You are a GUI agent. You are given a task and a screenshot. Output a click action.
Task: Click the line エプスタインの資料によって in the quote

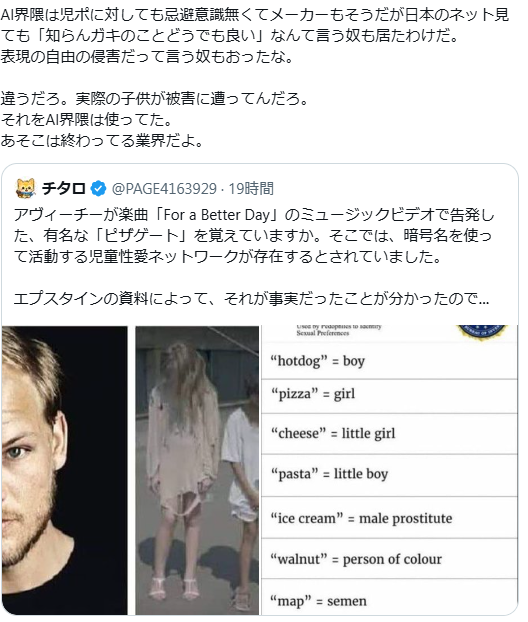click(252, 299)
